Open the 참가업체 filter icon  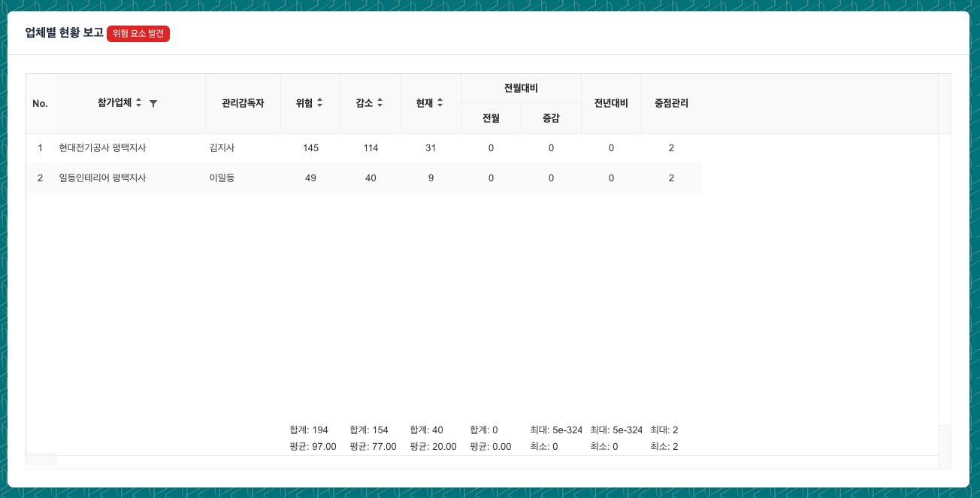153,103
